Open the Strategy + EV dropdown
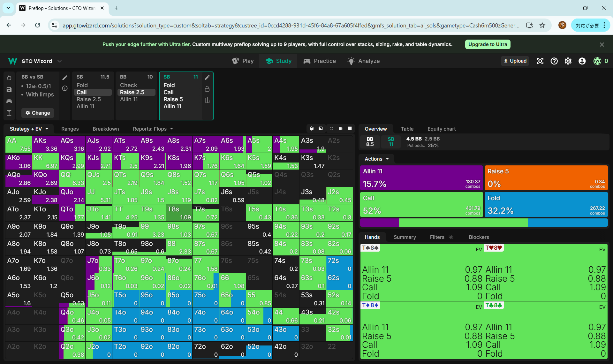 pyautogui.click(x=29, y=129)
